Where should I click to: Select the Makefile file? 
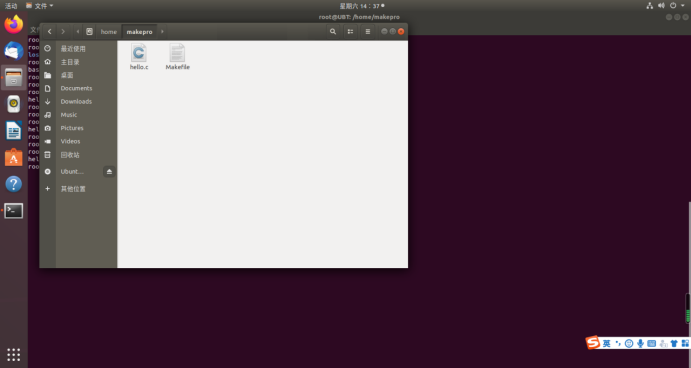[x=178, y=57]
